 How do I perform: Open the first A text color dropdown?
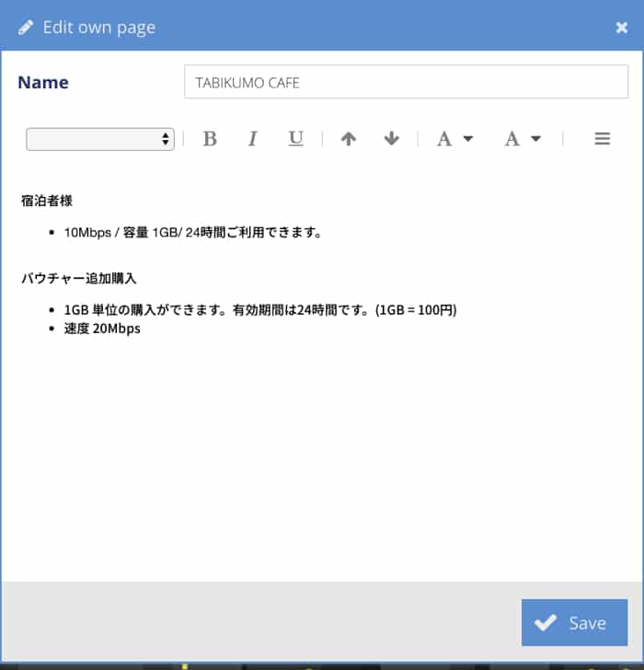pyautogui.click(x=454, y=138)
